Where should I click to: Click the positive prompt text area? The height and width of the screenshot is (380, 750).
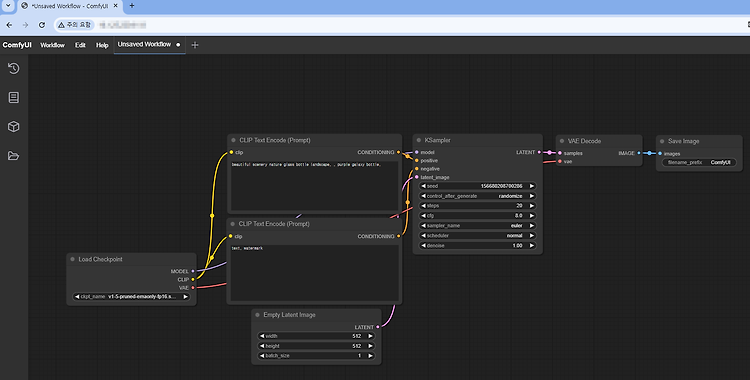[315, 186]
